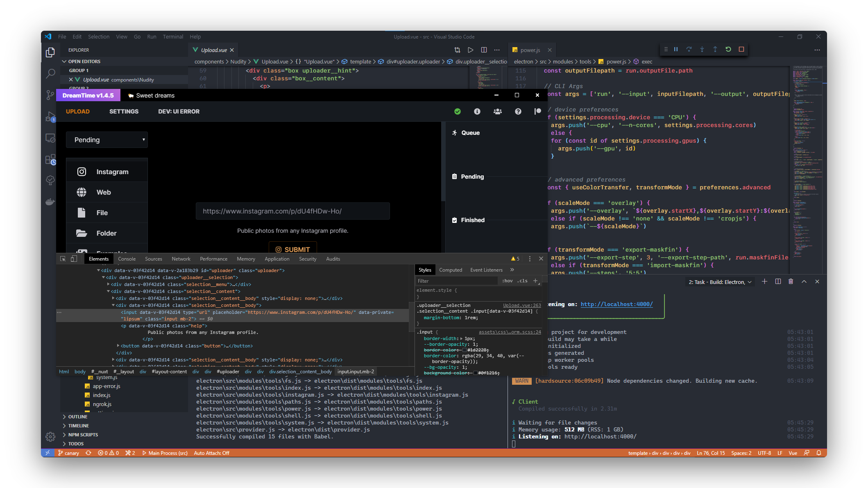Toggle the :hov element state panel
Viewport: 868px width, 488px height.
click(x=508, y=281)
